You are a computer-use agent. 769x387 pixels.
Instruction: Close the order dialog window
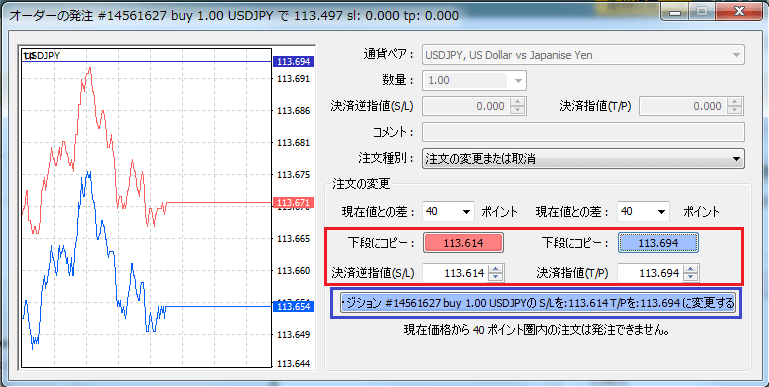(739, 11)
